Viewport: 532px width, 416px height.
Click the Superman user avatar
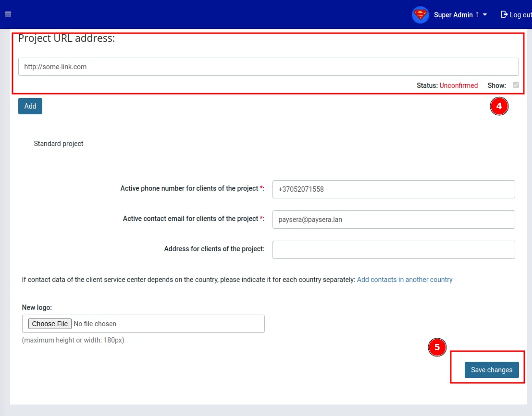tap(421, 15)
